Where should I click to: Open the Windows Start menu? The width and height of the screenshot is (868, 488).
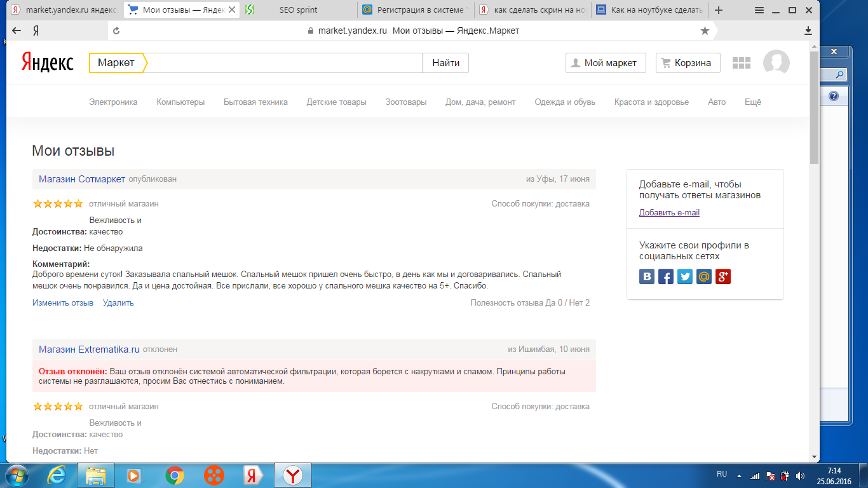17,475
